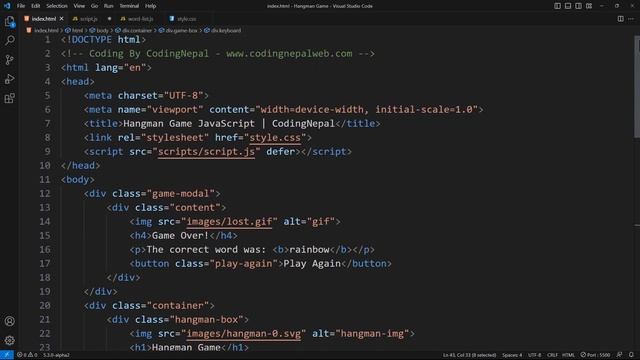Open the Run menu
This screenshot has width=640, height=360.
[x=109, y=6]
